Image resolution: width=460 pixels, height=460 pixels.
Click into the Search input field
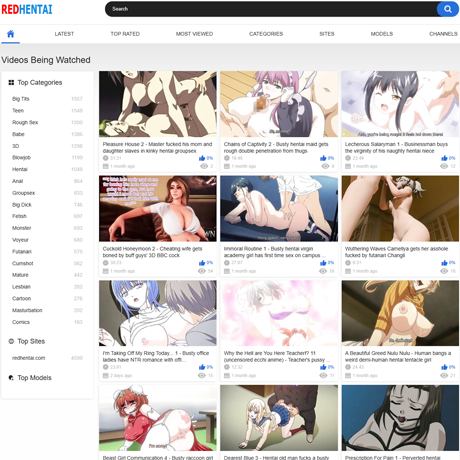click(271, 9)
